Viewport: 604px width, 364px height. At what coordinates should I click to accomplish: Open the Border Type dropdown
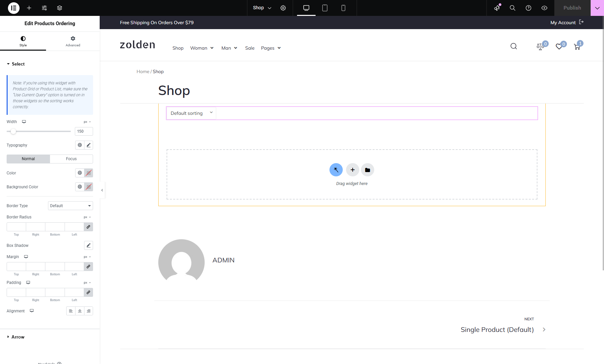(x=71, y=206)
